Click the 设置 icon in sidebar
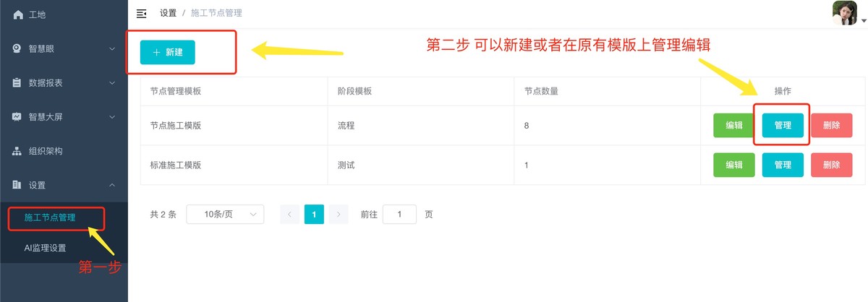This screenshot has height=302, width=868. (18, 185)
